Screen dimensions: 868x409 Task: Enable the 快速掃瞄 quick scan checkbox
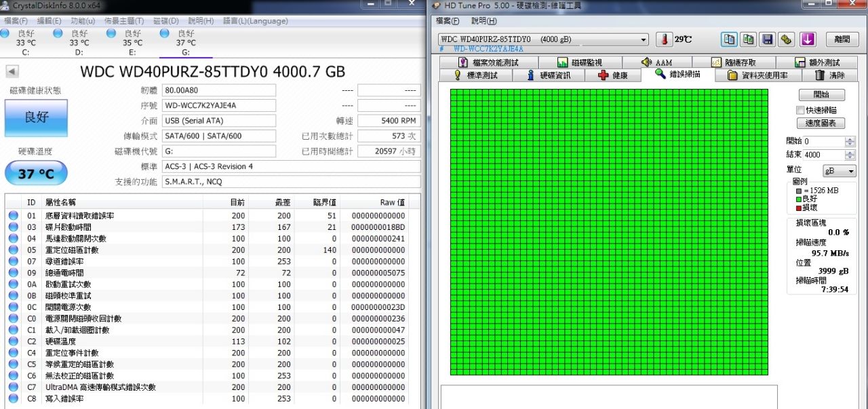[800, 110]
